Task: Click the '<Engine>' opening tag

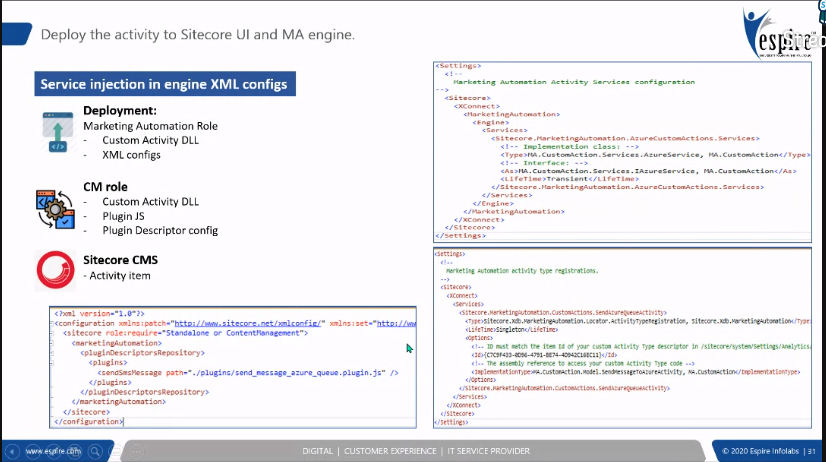Action: (x=490, y=122)
